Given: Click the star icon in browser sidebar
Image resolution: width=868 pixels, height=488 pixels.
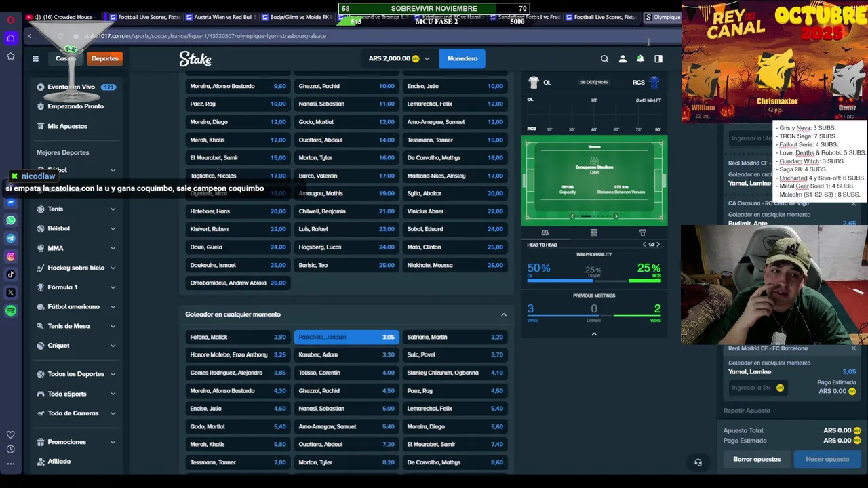Looking at the screenshot, I should (11, 56).
